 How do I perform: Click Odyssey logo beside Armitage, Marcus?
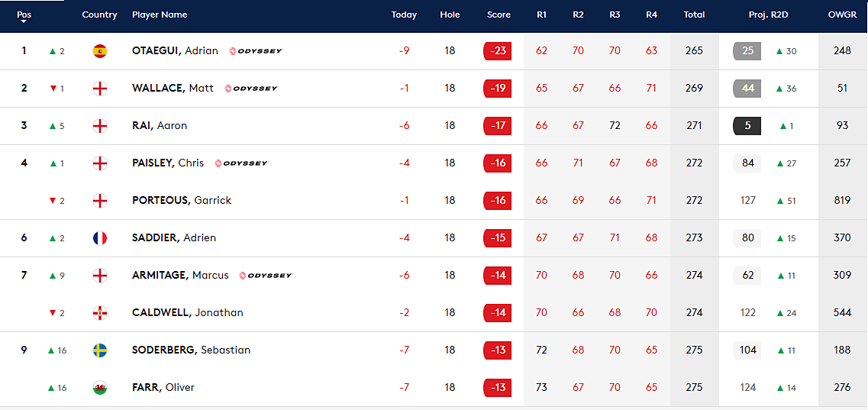[x=266, y=276]
